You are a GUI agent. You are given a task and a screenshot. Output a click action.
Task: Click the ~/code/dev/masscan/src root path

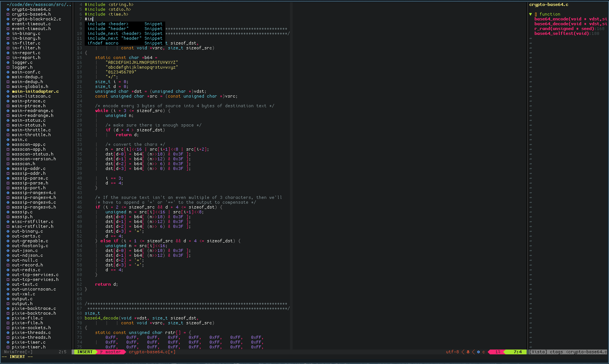(39, 4)
